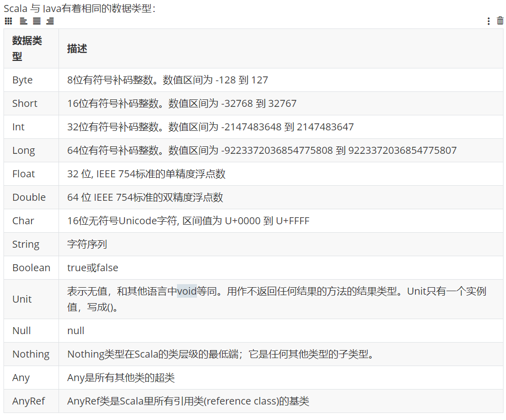Align table content to the left
This screenshot has width=506, height=420.
[x=23, y=21]
